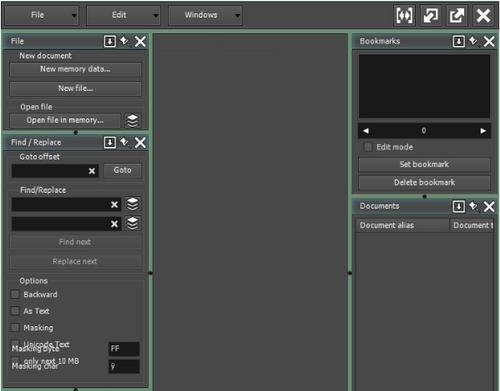Image resolution: width=500 pixels, height=391 pixels.
Task: Click the Masking char ? field
Action: pyautogui.click(x=124, y=367)
